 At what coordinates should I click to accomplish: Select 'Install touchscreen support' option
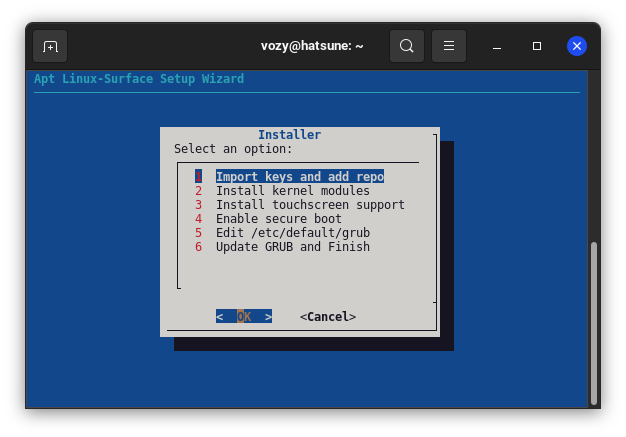(x=310, y=205)
